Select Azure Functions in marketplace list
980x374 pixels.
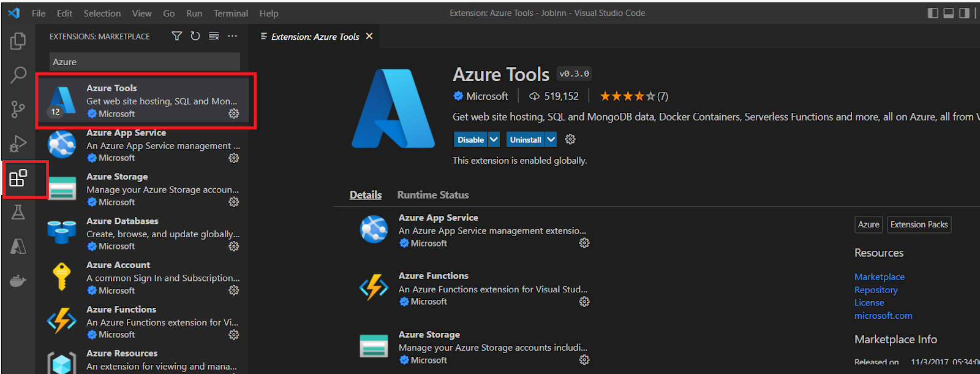[143, 322]
